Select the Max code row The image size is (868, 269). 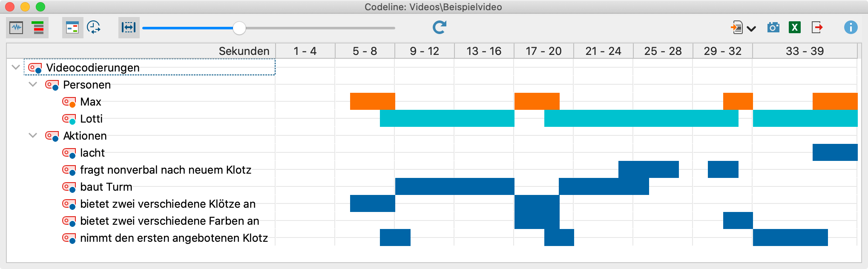pos(90,102)
